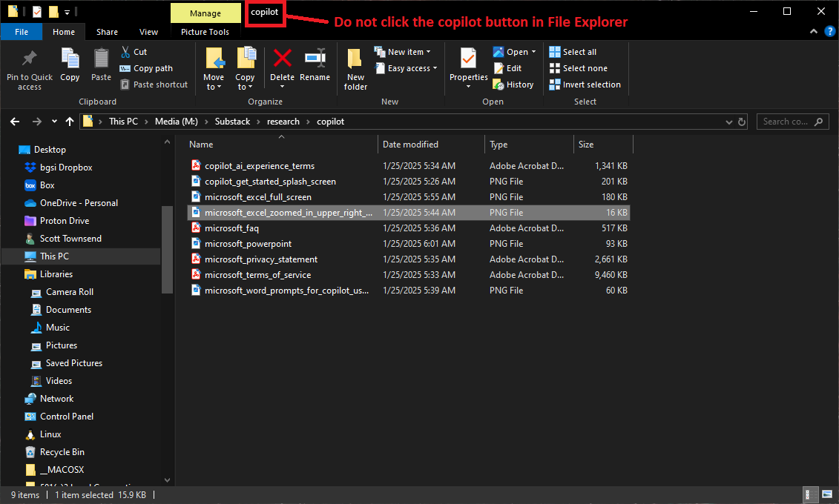Screen dimensions: 839x504
Task: Click the quick access new folder icon in title bar
Action: point(53,11)
